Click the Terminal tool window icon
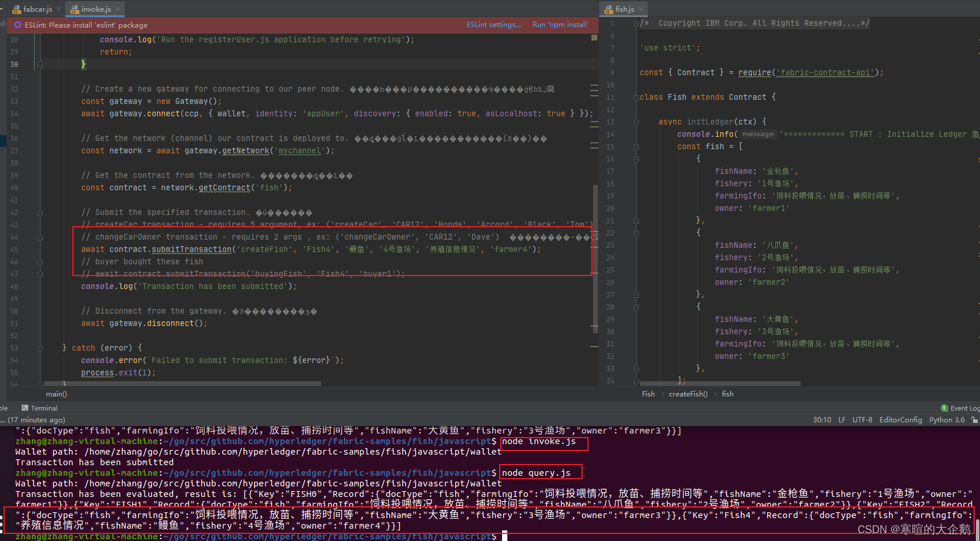The image size is (980, 541). click(25, 408)
